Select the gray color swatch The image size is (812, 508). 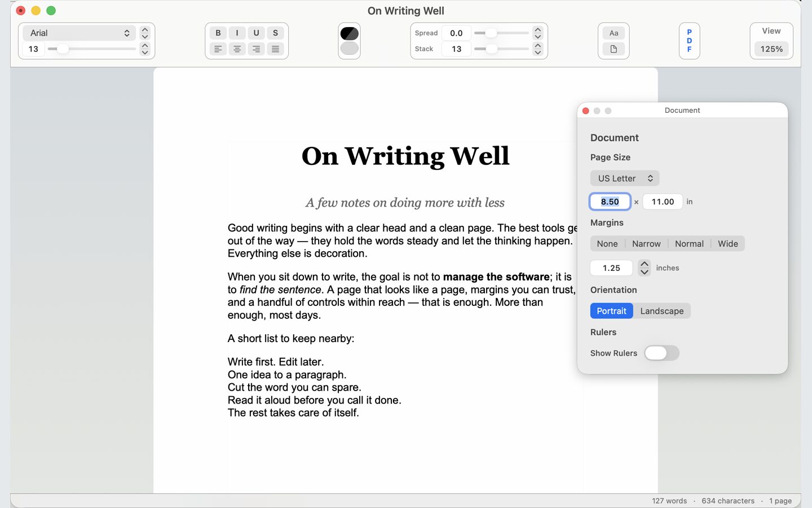(x=350, y=49)
